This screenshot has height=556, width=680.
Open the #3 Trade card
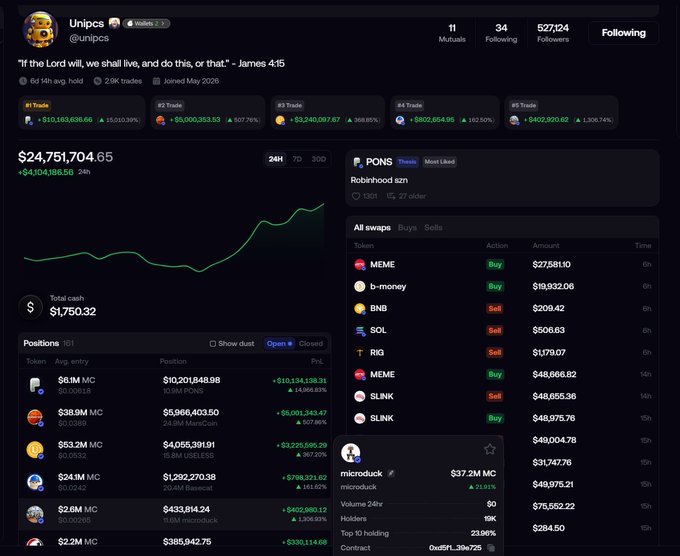(327, 113)
